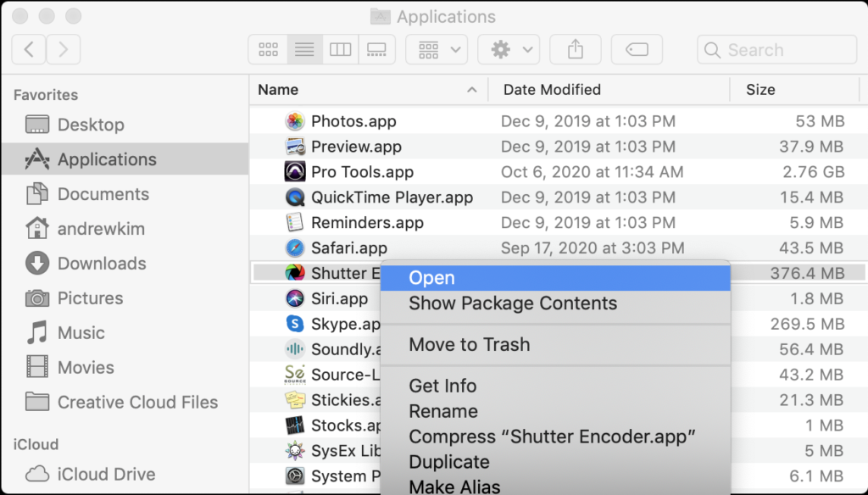Click the QuickTime Player app icon
Screen dimensions: 868x495
[x=294, y=197]
